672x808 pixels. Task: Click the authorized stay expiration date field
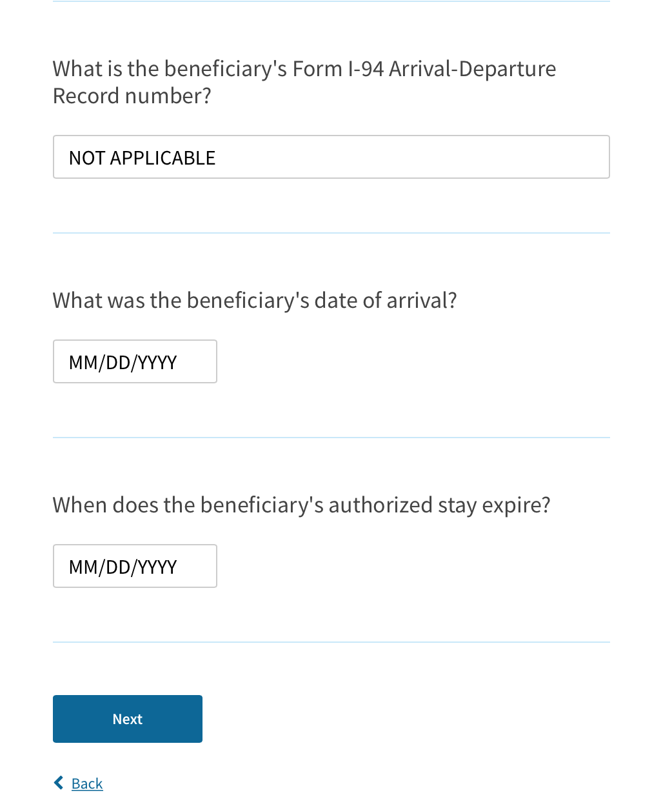click(x=135, y=566)
